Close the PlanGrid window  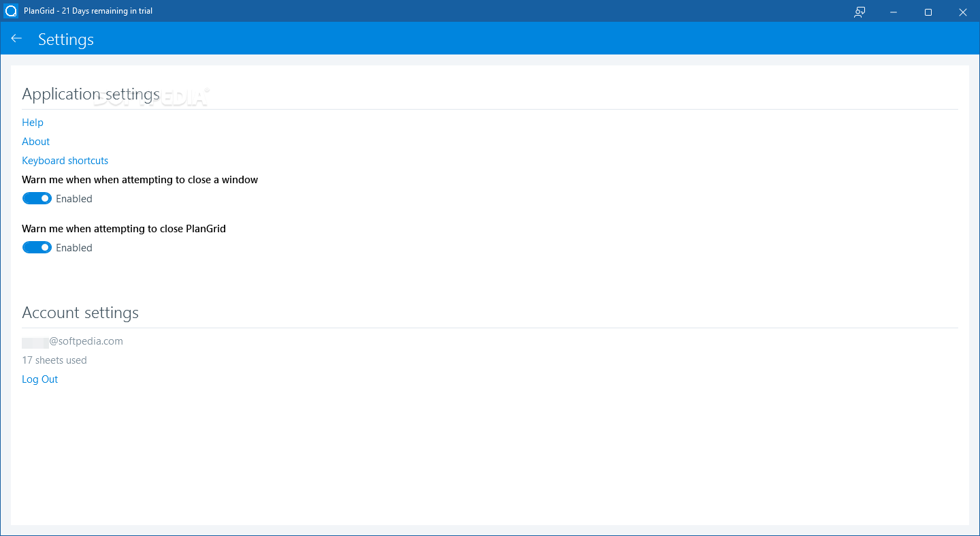[962, 12]
